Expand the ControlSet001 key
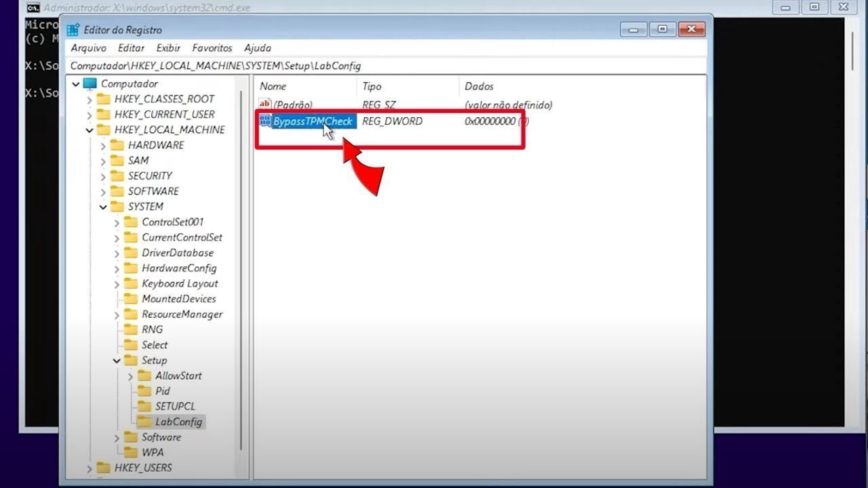868x488 pixels. pos(117,222)
